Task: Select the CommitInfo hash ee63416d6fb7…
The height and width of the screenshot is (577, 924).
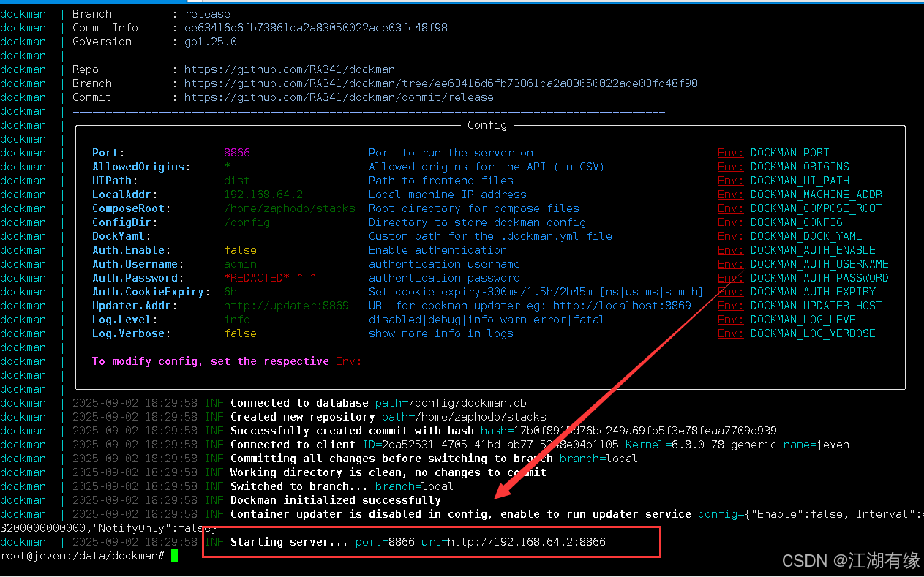Action: [x=316, y=28]
